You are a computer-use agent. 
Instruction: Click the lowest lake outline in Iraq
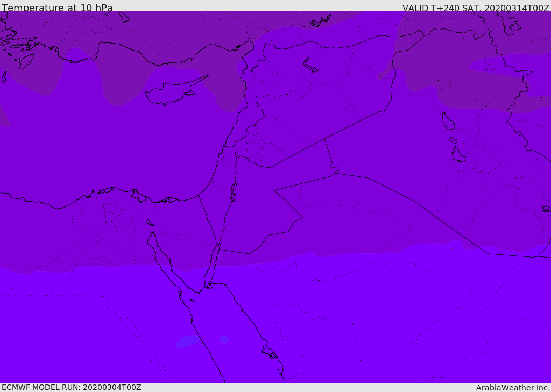(458, 155)
